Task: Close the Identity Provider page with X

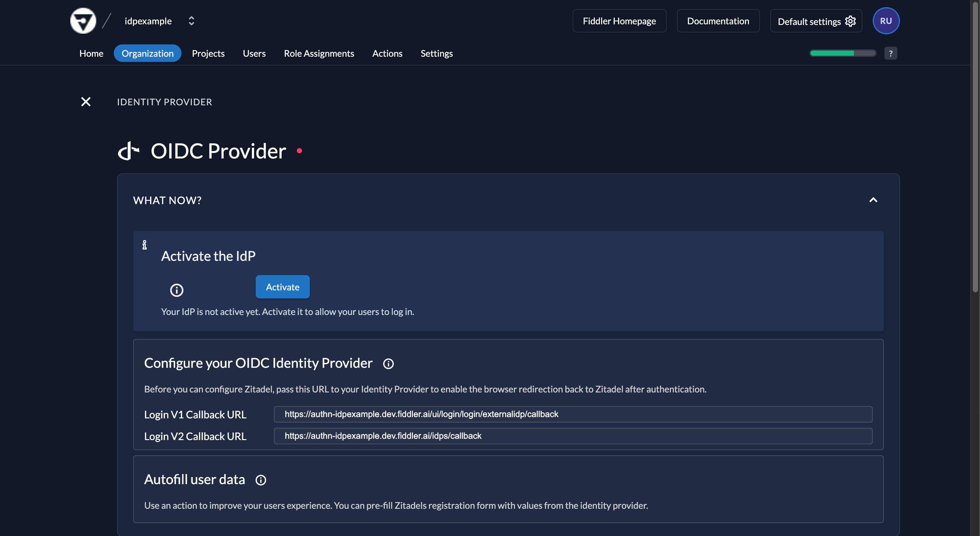Action: pyautogui.click(x=86, y=101)
